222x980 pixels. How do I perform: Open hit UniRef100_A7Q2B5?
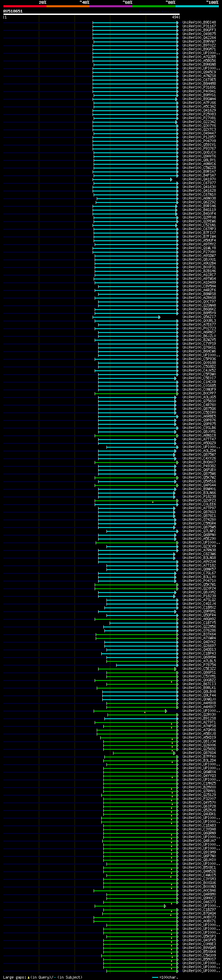(x=199, y=57)
